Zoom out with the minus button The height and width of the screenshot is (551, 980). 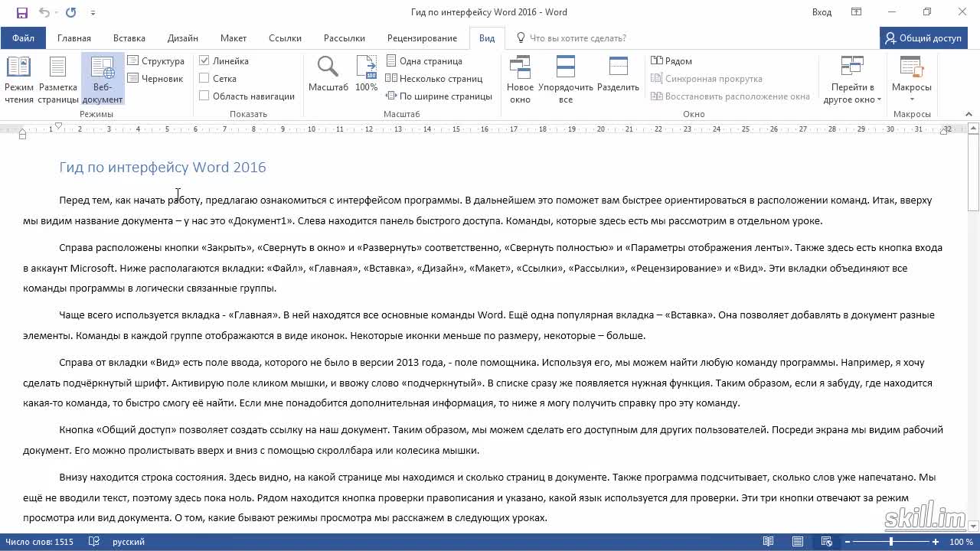coord(848,542)
